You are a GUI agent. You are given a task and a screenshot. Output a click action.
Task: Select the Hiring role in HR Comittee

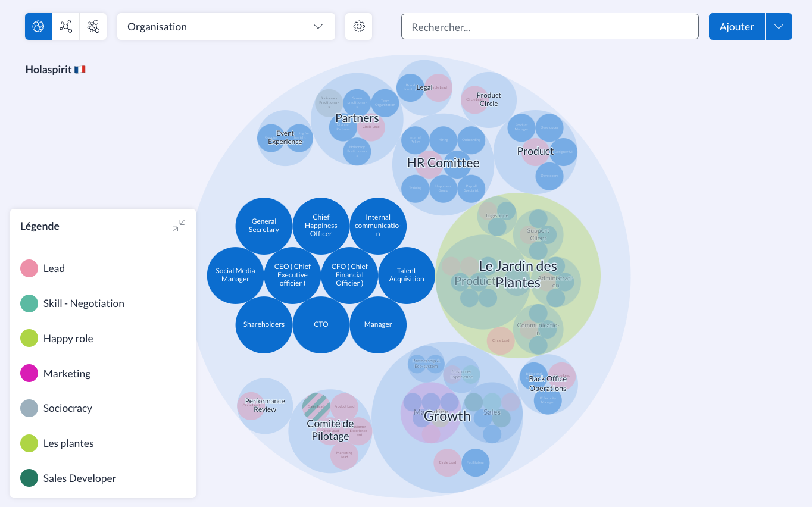pyautogui.click(x=444, y=140)
